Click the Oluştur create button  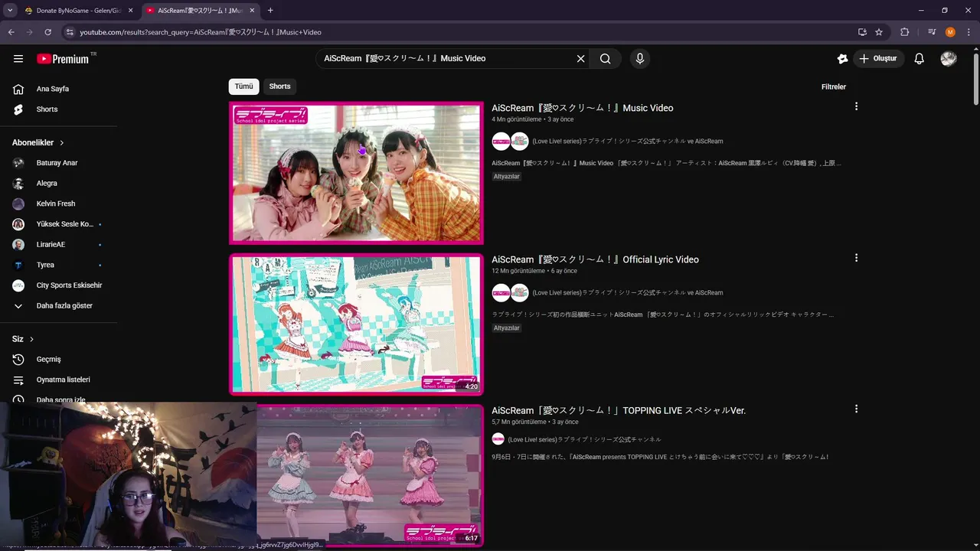tap(879, 59)
